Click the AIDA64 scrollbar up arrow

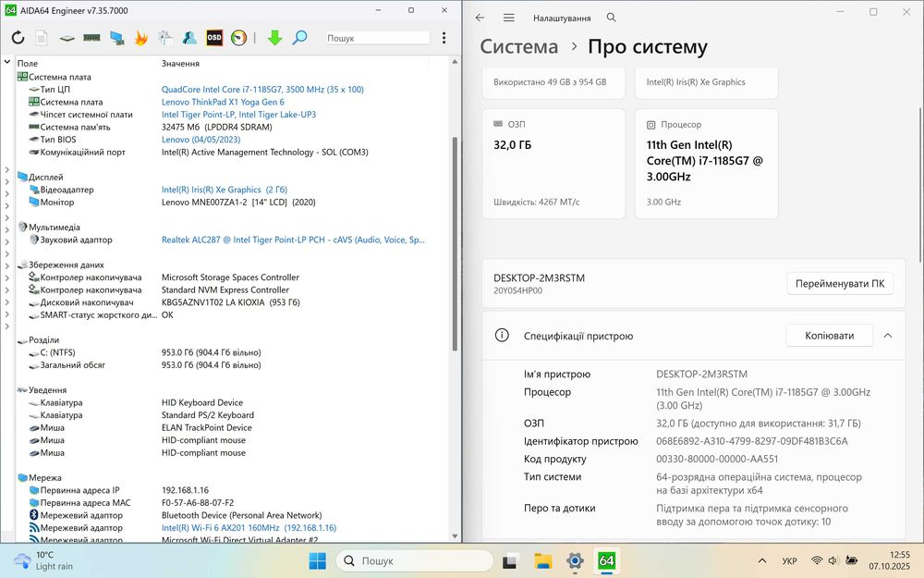tap(455, 62)
